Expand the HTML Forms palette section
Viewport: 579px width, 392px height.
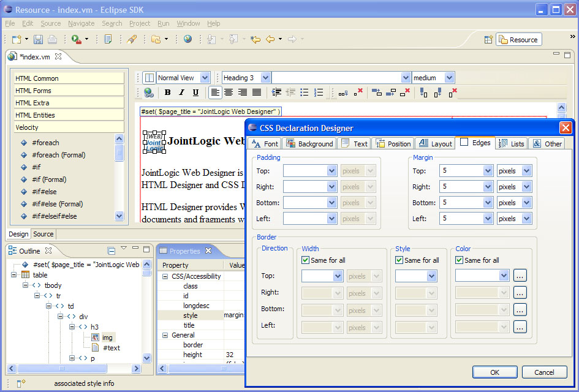69,91
